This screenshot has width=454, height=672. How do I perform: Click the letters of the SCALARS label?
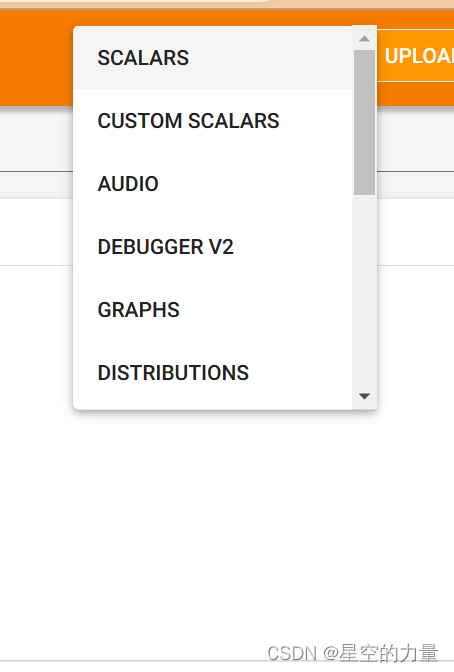(x=143, y=58)
